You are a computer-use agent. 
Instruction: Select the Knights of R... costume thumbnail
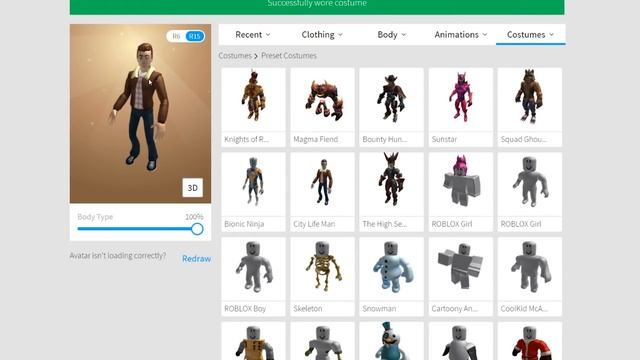point(253,100)
